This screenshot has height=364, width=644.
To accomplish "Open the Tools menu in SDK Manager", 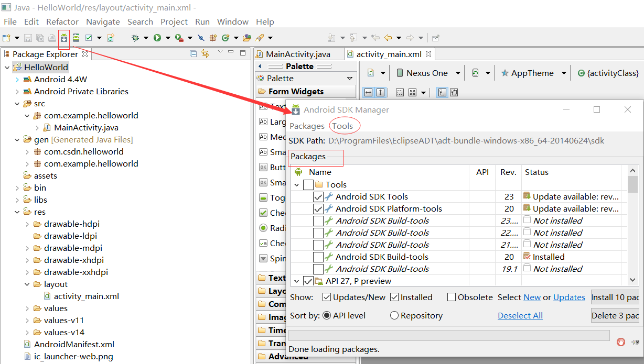I will click(342, 126).
